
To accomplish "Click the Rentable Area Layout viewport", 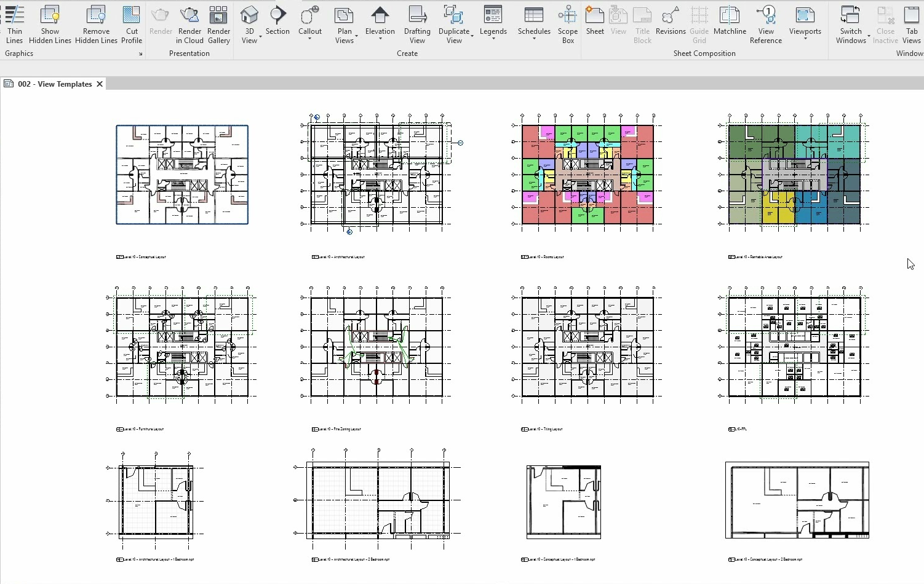I will point(794,175).
